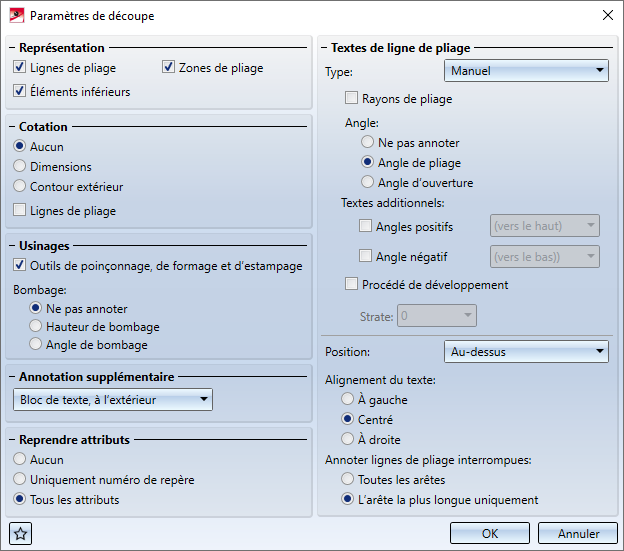Select Uniquement numéro de repère
Image resolution: width=624 pixels, height=551 pixels.
[21, 480]
